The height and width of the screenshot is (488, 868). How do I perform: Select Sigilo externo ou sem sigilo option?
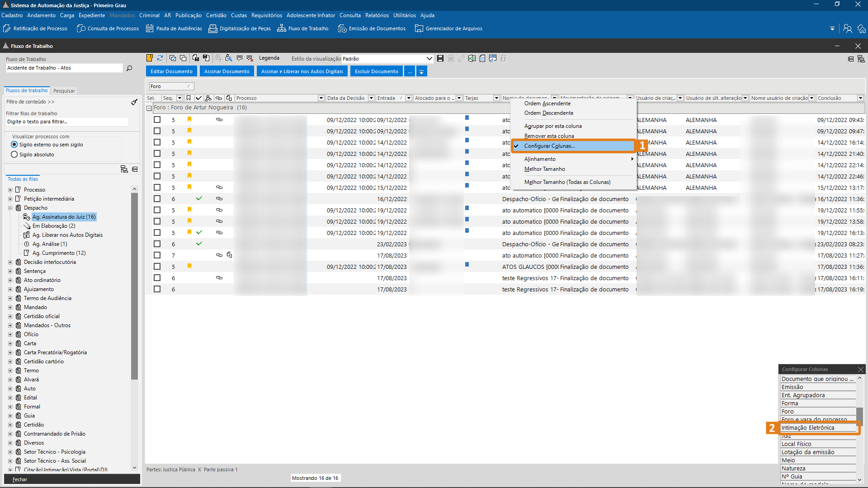coord(14,145)
